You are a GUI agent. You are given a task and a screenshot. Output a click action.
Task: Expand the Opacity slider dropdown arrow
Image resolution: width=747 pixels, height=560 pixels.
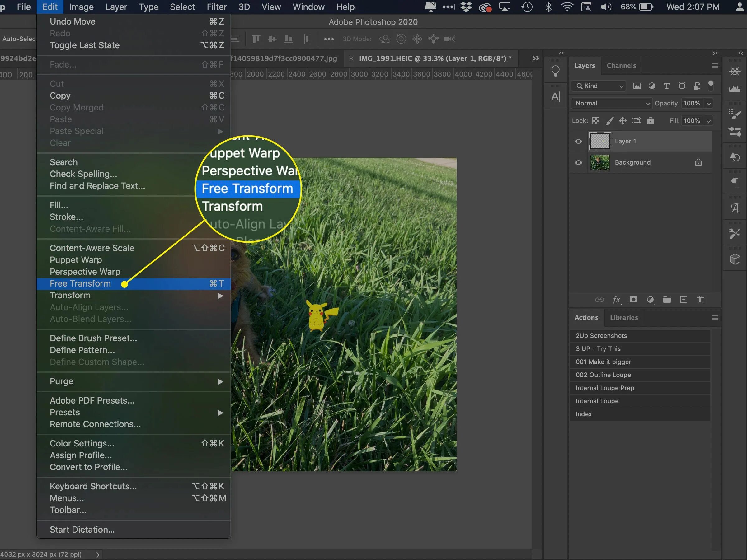coord(708,103)
